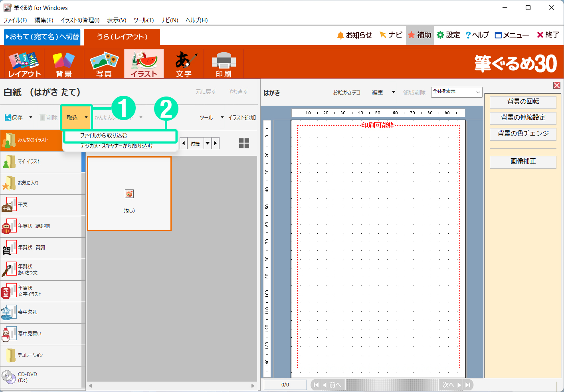Click 背景の色チェンジ color change button

click(522, 134)
